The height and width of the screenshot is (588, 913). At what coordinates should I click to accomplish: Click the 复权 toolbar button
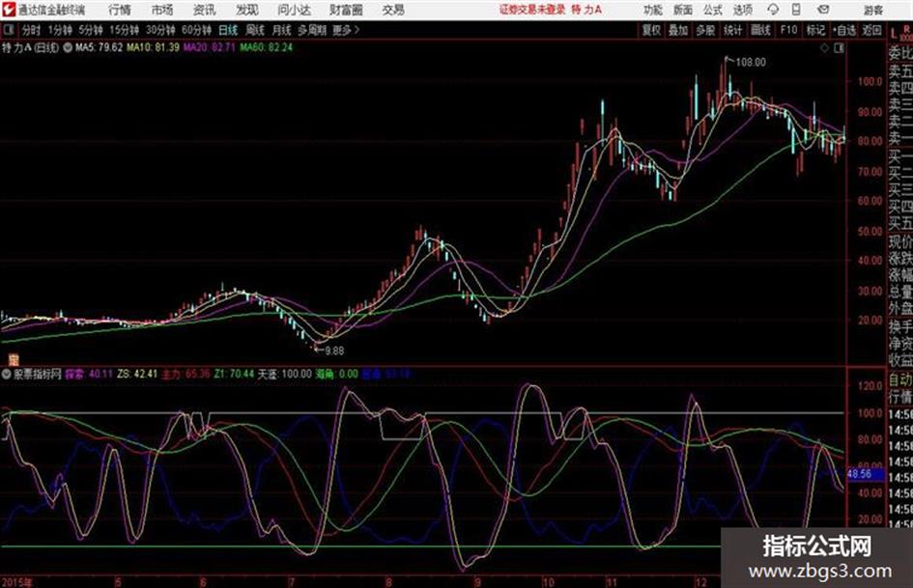pos(651,30)
